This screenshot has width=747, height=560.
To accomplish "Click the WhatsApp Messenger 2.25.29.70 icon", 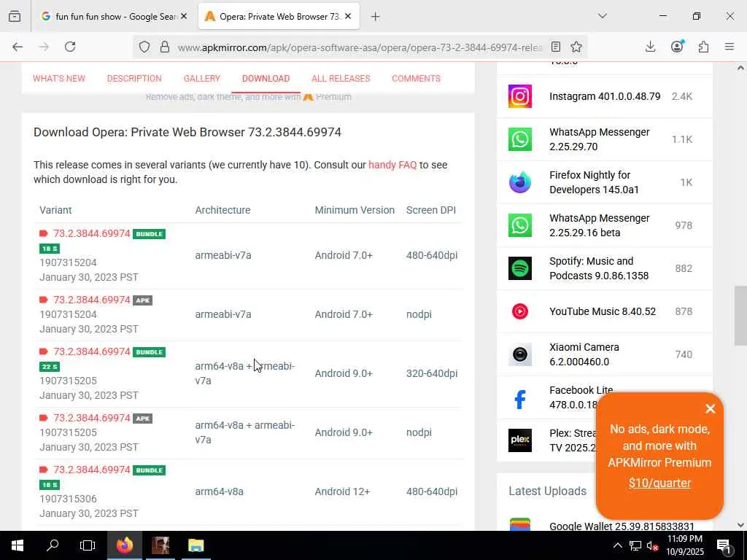I will pyautogui.click(x=519, y=139).
